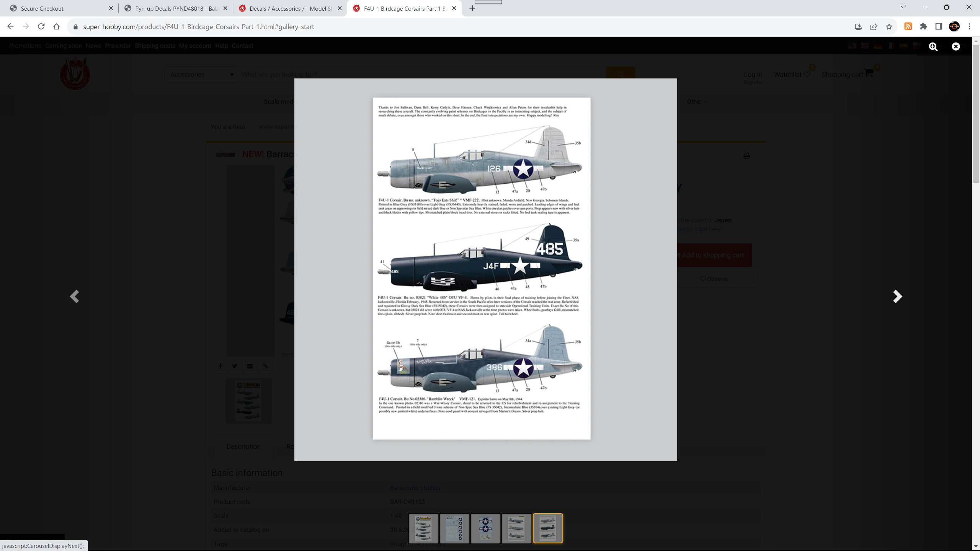Share product via email icon
The image size is (980, 551).
(x=250, y=366)
